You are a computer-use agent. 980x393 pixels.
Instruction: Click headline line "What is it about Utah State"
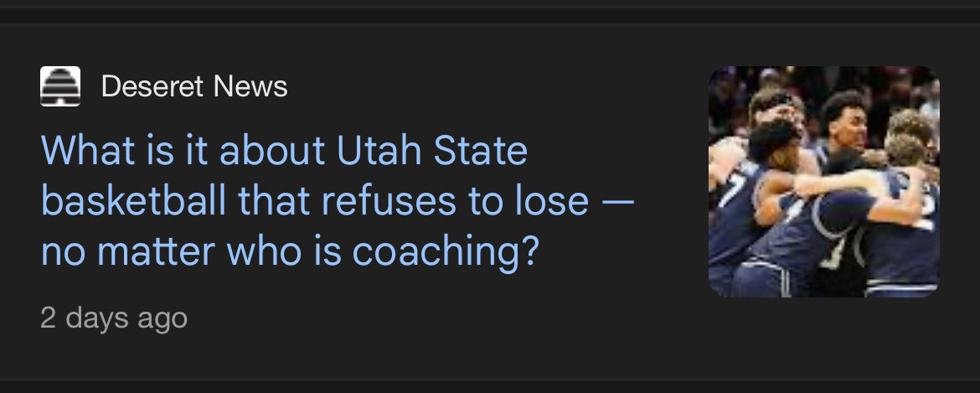pyautogui.click(x=285, y=150)
